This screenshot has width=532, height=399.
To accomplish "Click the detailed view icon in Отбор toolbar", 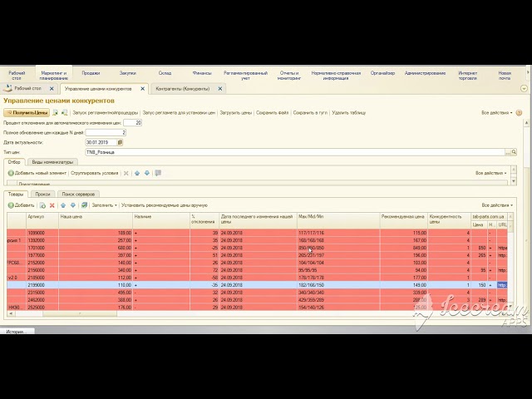I will [158, 173].
